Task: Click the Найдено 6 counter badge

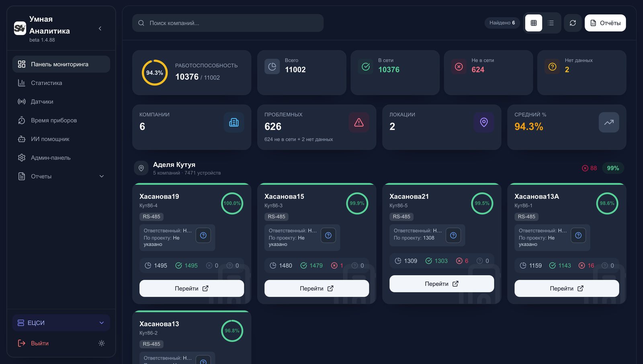Action: point(502,23)
